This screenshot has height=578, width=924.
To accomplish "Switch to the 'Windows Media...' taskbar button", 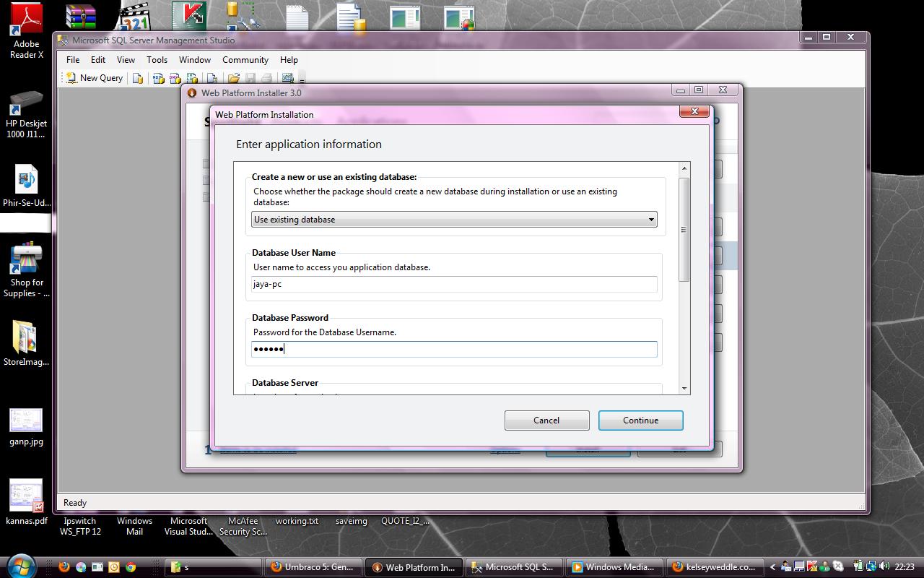I will click(x=614, y=567).
